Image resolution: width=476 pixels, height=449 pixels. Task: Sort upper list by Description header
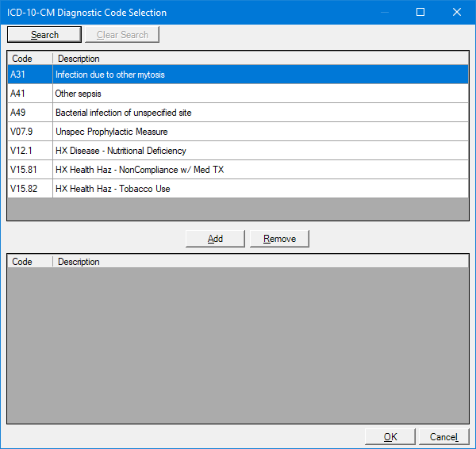[260, 58]
